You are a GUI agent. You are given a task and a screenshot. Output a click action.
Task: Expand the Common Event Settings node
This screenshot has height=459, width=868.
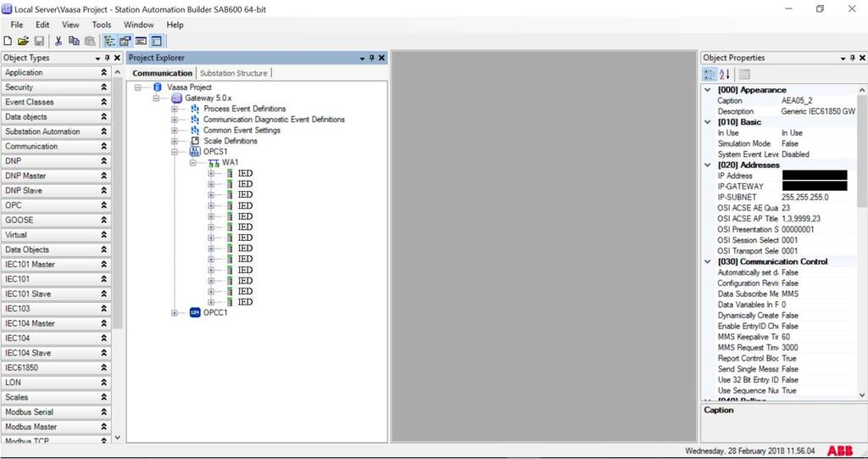[175, 131]
